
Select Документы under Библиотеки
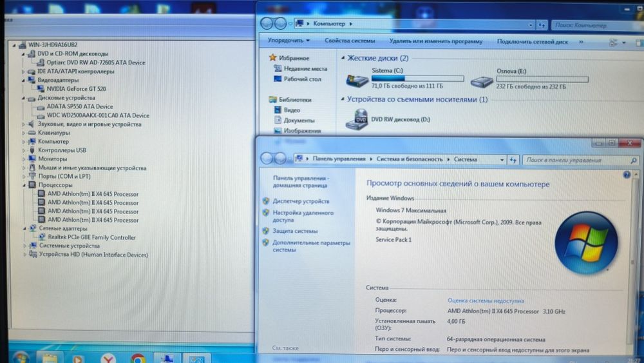pyautogui.click(x=299, y=121)
